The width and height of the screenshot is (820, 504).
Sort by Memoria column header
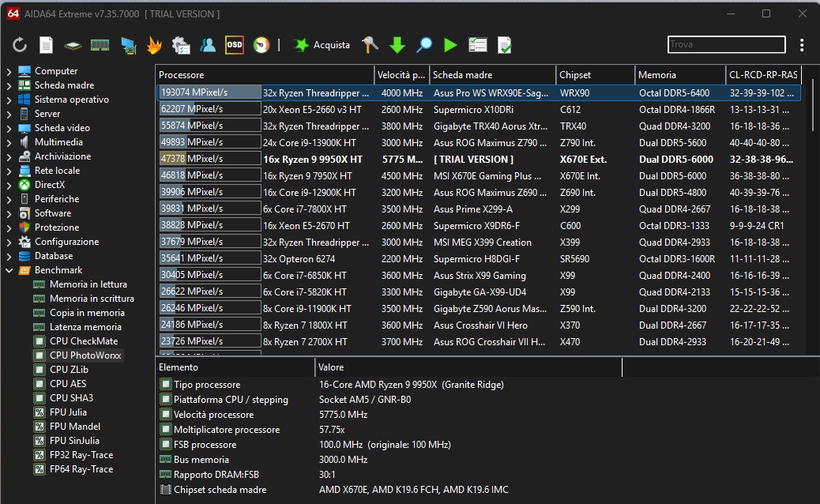coord(680,75)
